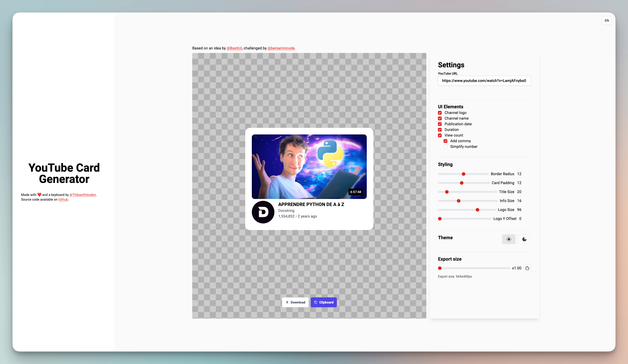Uncheck the Duration checkbox
Image resolution: width=628 pixels, height=364 pixels.
point(440,129)
